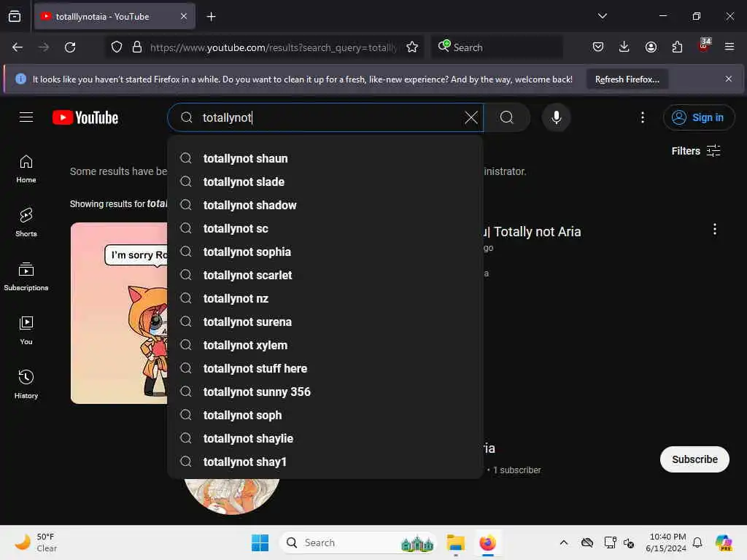Show site security info via padlock icon
Screen dimensions: 747x560
tap(136, 47)
